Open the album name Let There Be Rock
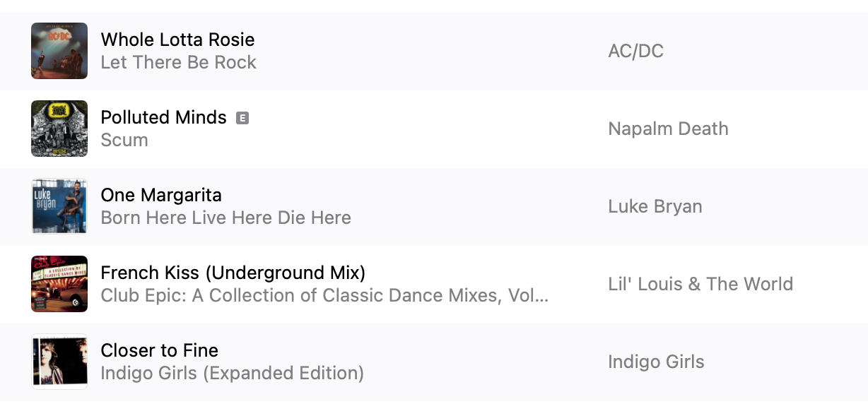The width and height of the screenshot is (868, 404). coord(178,62)
